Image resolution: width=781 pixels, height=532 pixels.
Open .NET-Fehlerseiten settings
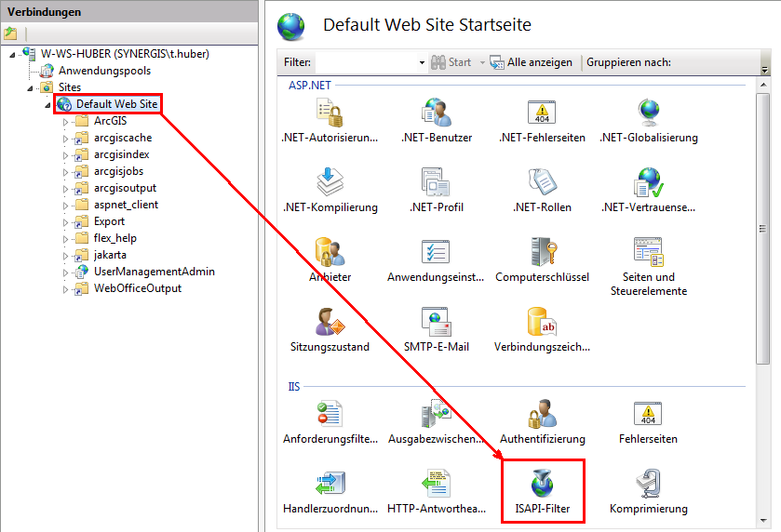542,120
